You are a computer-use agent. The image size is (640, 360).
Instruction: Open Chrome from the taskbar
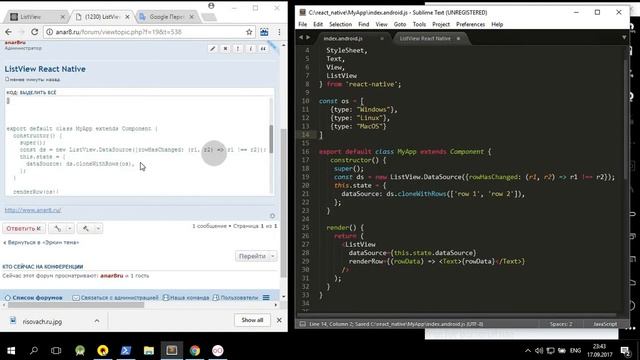tap(195, 351)
